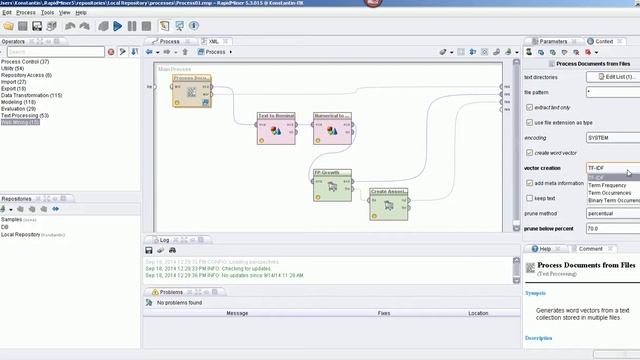Expand Repository Access (6) group
The image size is (640, 360).
[26, 75]
